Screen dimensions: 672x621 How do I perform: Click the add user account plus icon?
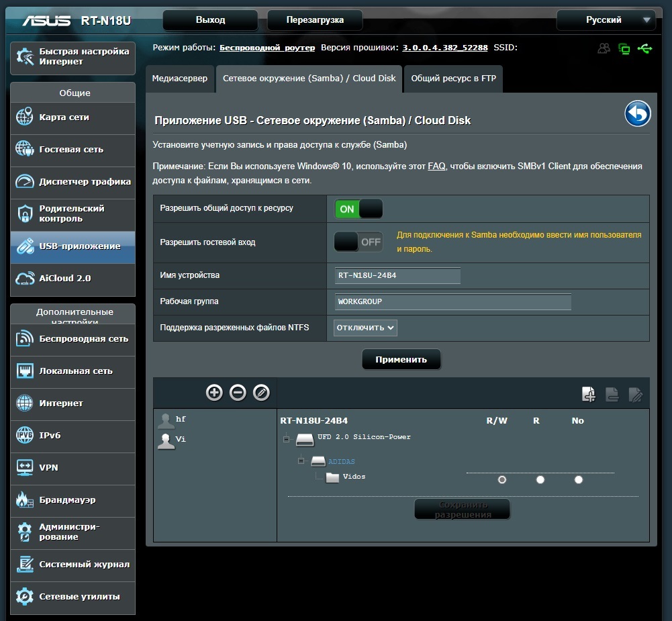[x=214, y=393]
